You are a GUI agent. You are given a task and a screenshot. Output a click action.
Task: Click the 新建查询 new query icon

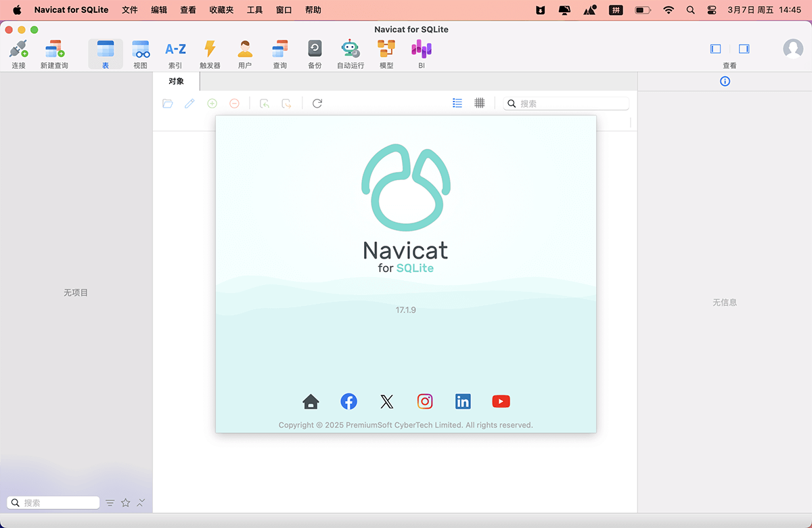pos(54,53)
